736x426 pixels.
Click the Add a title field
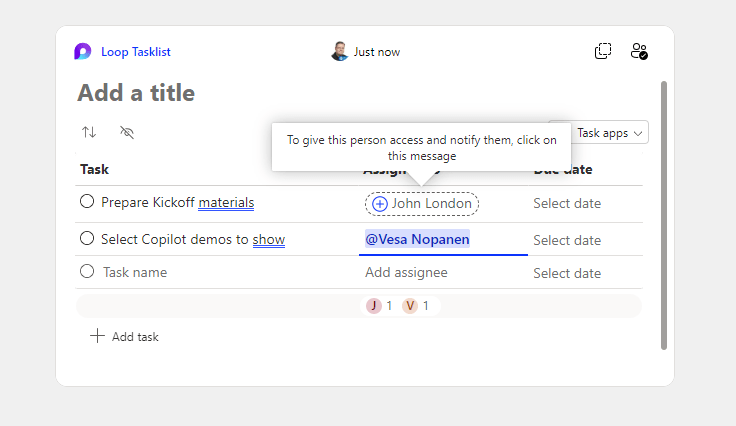tap(136, 93)
